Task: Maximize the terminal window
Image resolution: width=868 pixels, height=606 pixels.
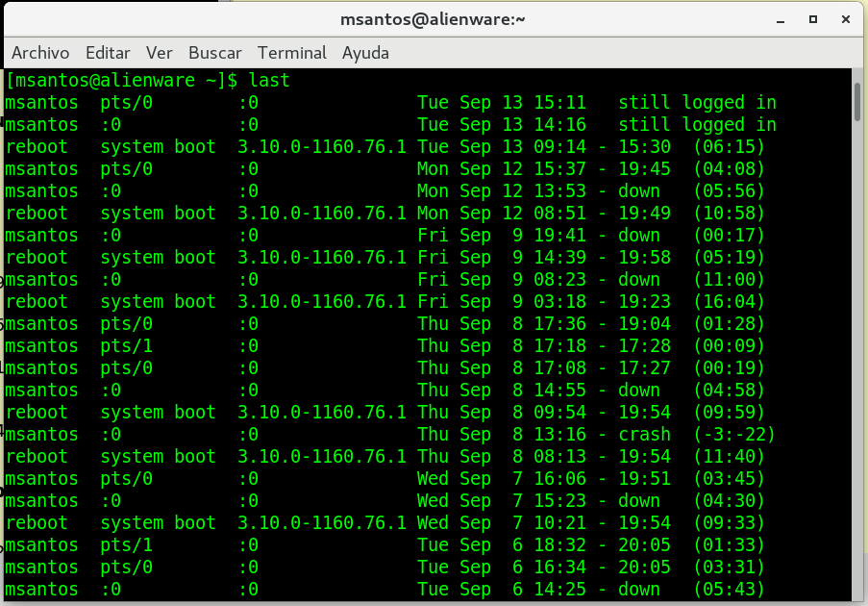Action: [x=813, y=18]
